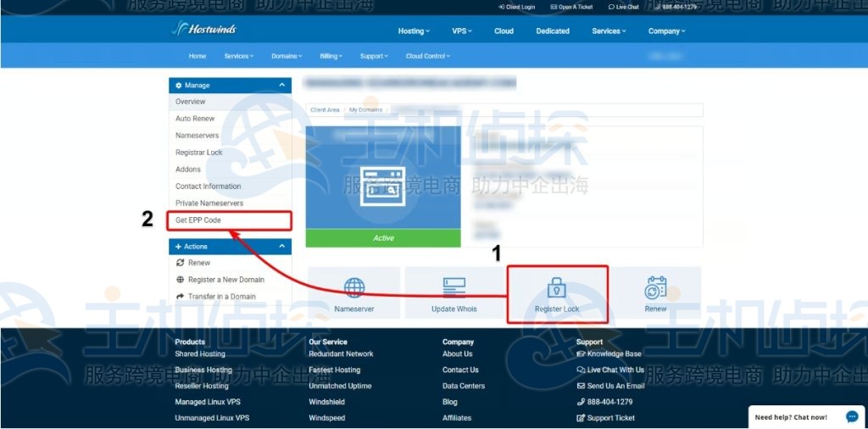Click the chat bubble icon in help widget
868x429 pixels.
[851, 417]
